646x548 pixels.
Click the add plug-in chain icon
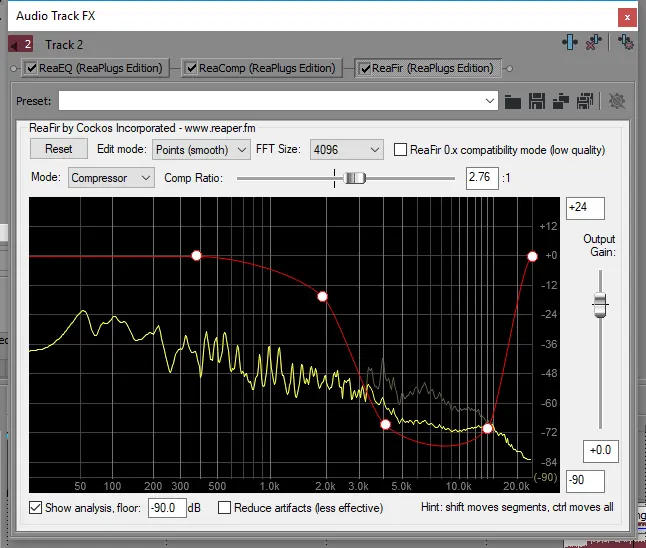tap(569, 42)
